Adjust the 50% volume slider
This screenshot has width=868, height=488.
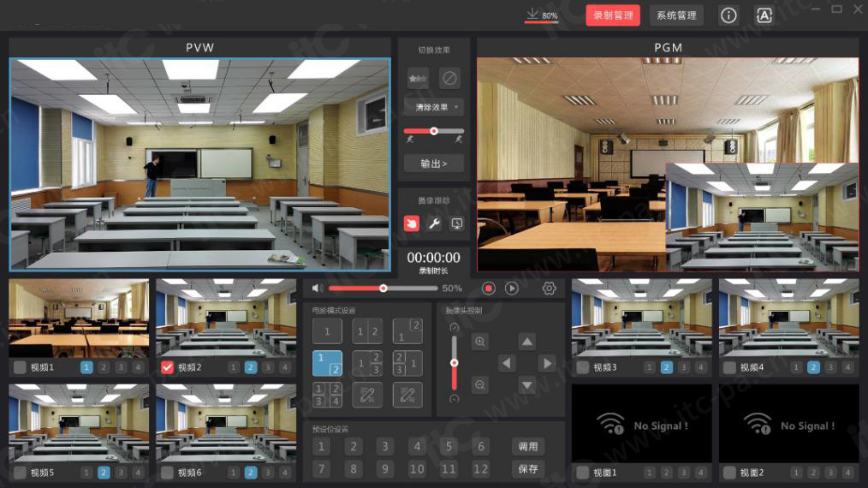[383, 289]
